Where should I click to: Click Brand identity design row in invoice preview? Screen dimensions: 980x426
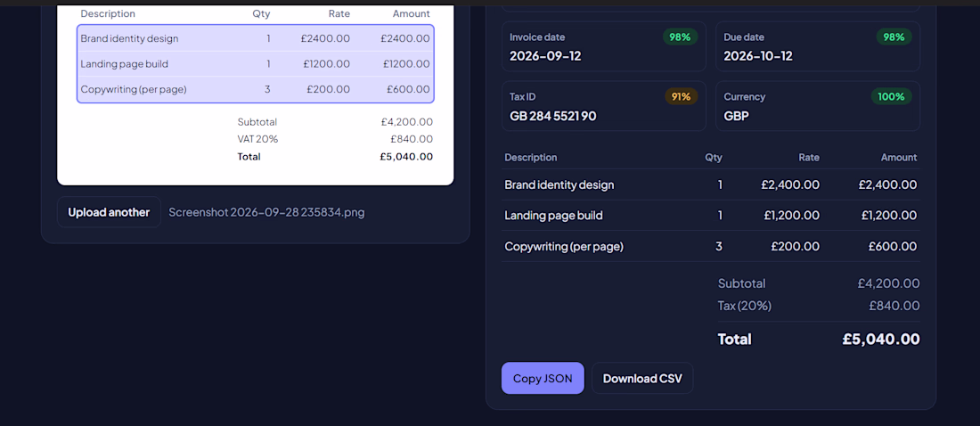(x=255, y=38)
